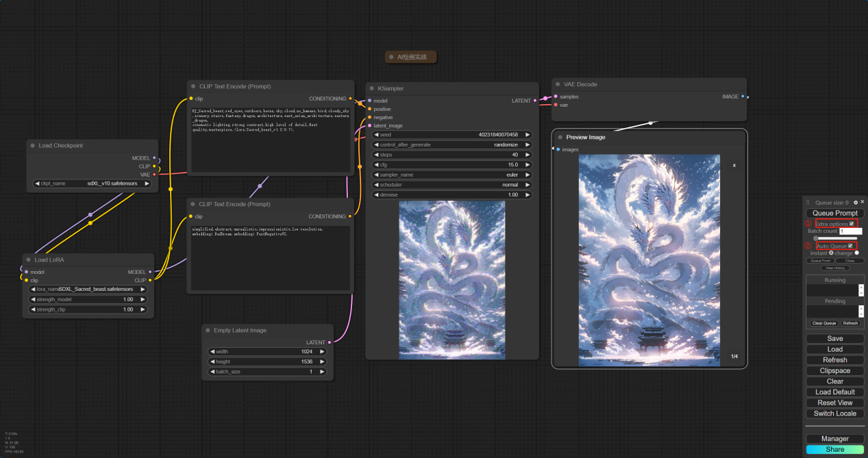Select the instant radio button
This screenshot has width=868, height=458.
(x=831, y=253)
